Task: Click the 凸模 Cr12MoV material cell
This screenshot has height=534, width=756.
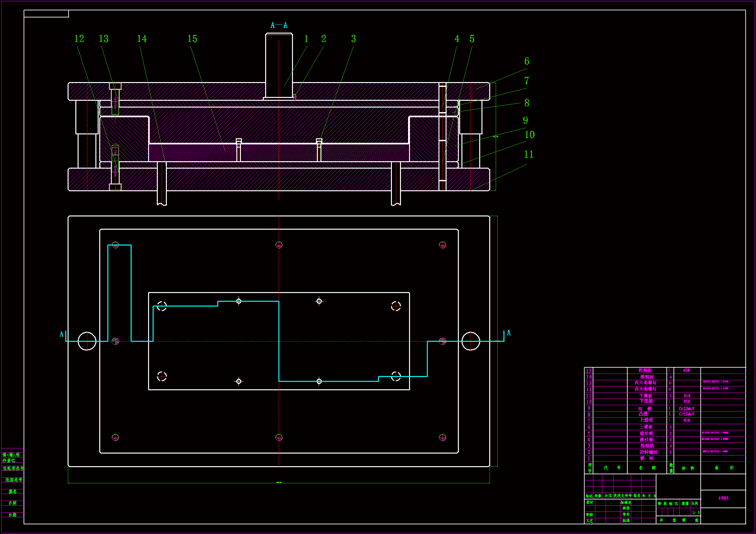Action: (x=686, y=414)
